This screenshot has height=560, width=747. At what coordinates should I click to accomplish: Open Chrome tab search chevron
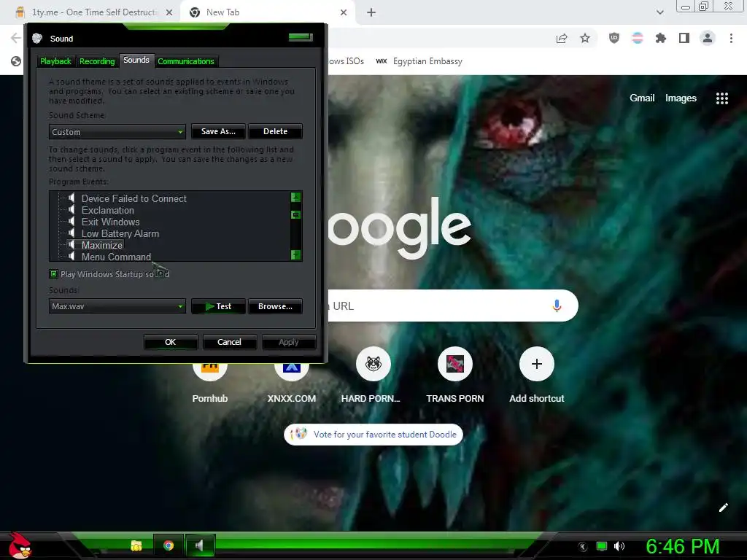point(659,12)
